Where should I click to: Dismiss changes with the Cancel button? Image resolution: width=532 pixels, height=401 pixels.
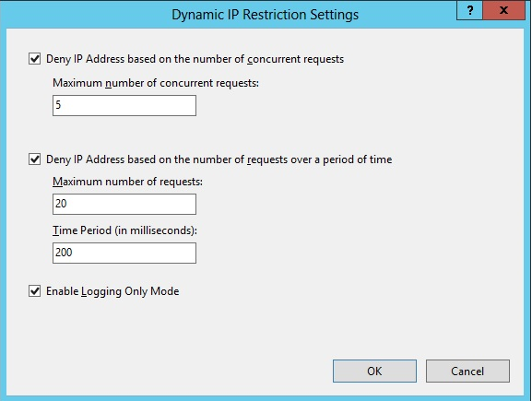(x=467, y=371)
